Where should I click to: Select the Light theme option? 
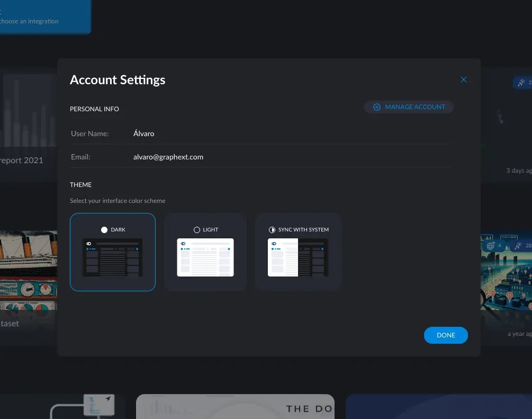[x=205, y=252]
